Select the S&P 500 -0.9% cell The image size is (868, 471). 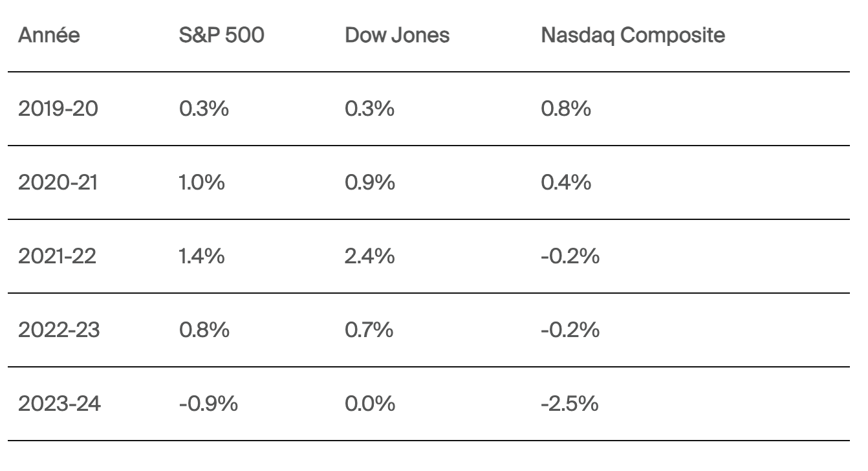pos(208,404)
